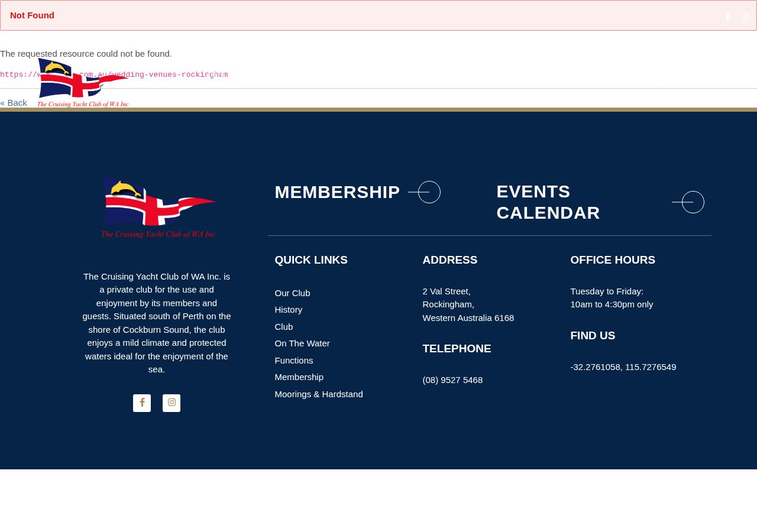This screenshot has width=757, height=532.
Task: Open the Events Calendar heading link
Action: point(548,202)
